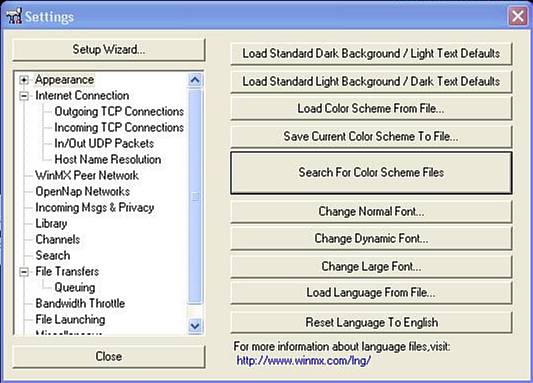Click Change Dynamic Font button
Image resolution: width=533 pixels, height=383 pixels.
pyautogui.click(x=371, y=239)
